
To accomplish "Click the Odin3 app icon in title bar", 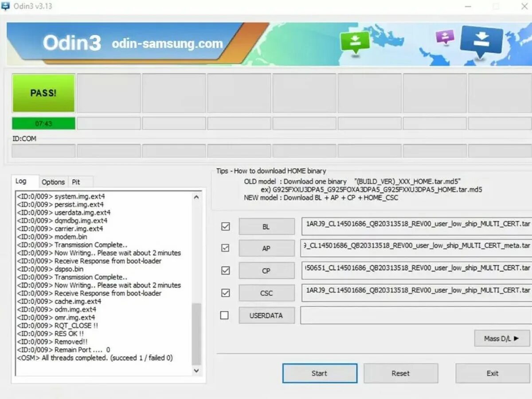I will (6, 7).
